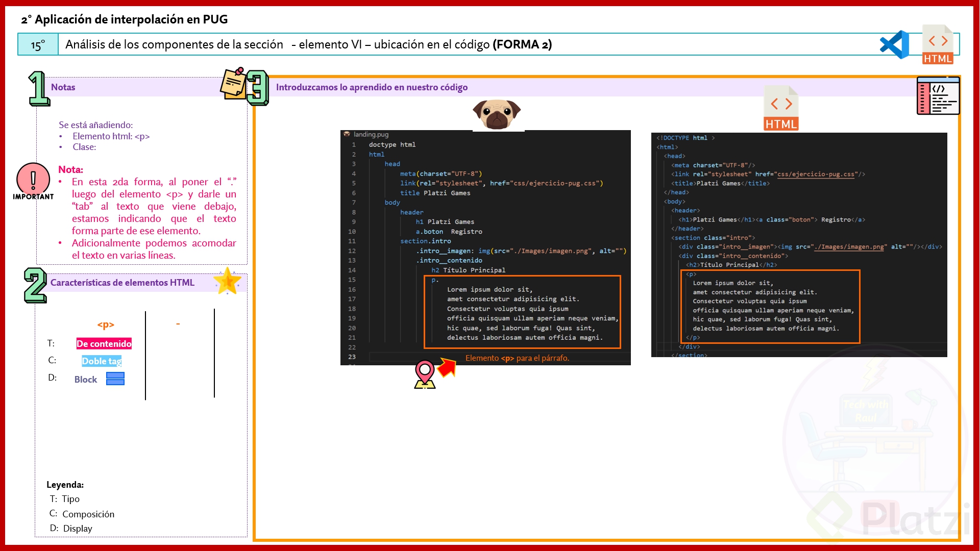This screenshot has height=551, width=980.
Task: Click 'css/ejercicio-pug.css' link in HTML output
Action: tap(816, 174)
